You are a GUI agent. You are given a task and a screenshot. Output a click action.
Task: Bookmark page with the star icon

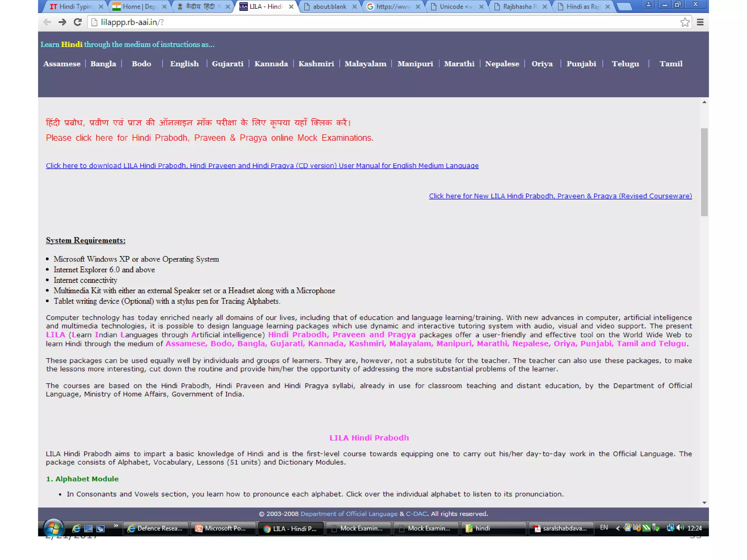tap(685, 22)
